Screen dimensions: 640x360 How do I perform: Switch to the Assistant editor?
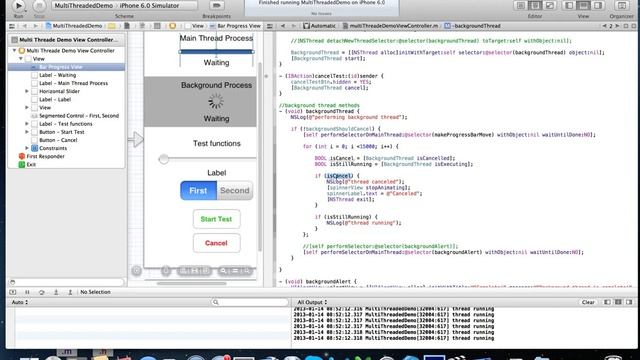535,6
